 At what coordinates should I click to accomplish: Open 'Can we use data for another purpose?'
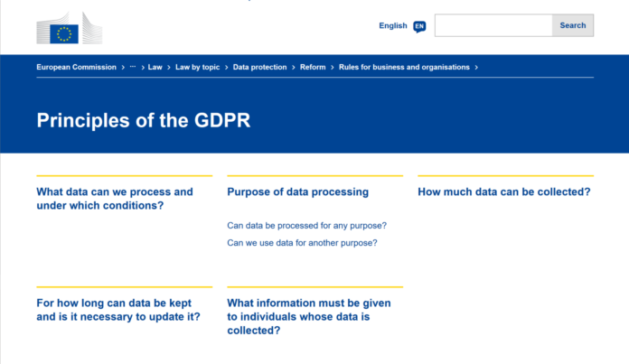(302, 243)
